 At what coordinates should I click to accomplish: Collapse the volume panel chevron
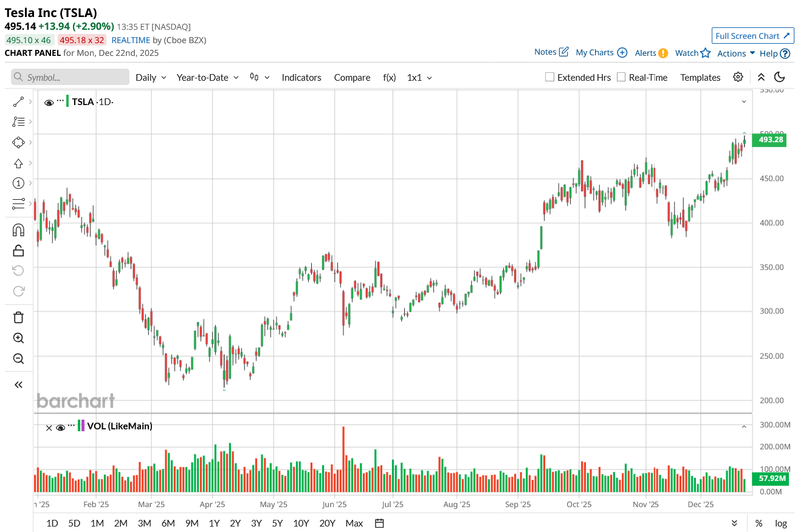(x=743, y=427)
